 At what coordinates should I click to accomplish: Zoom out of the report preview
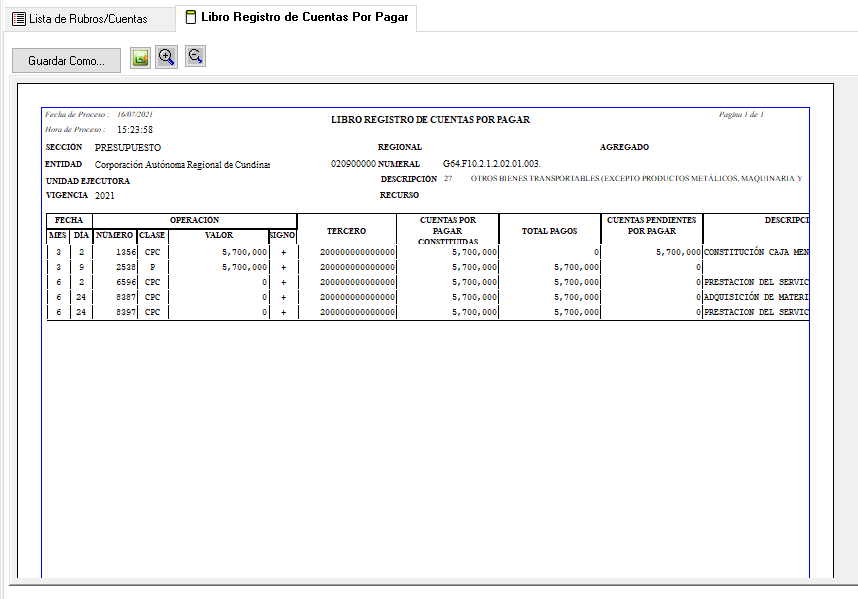tap(195, 58)
